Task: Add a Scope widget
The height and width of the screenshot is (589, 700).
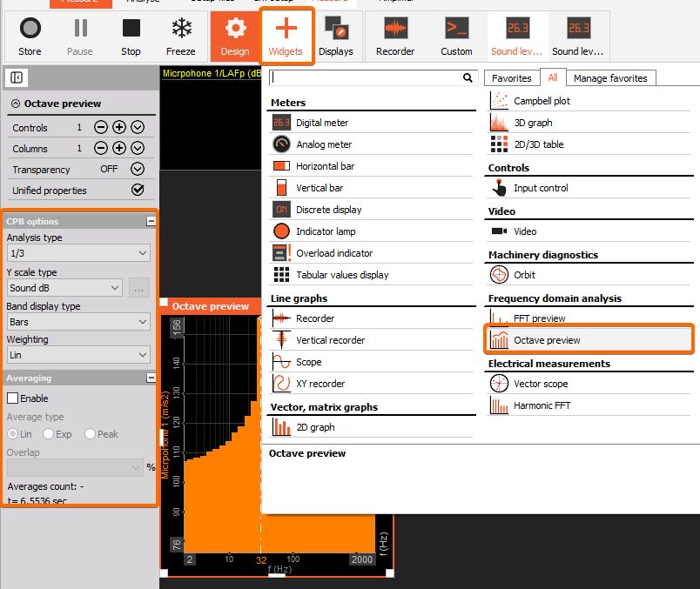Action: (372, 362)
